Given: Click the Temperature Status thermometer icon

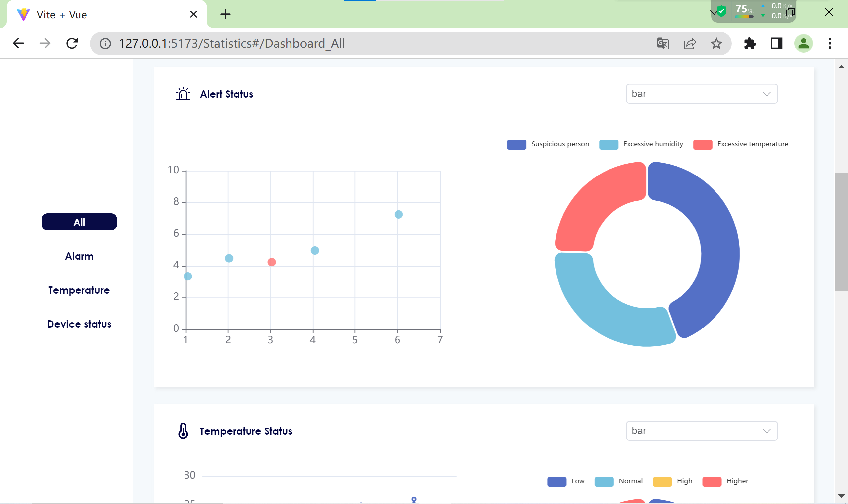Looking at the screenshot, I should 183,430.
